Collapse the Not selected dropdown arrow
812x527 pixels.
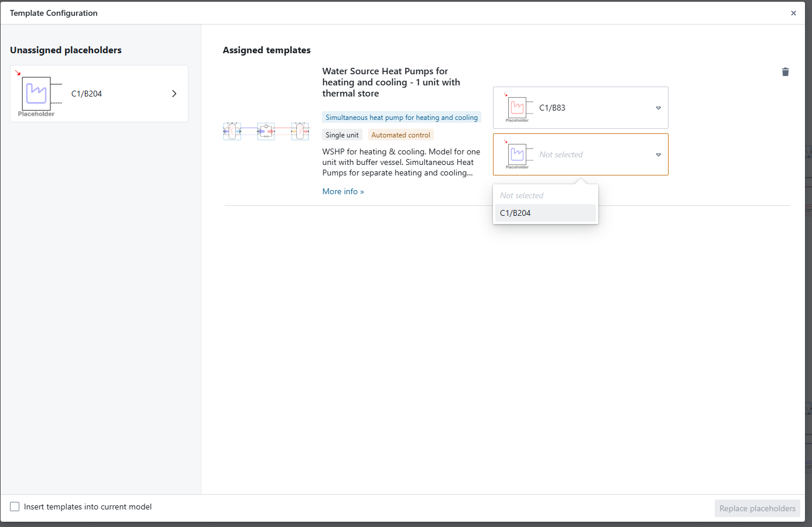658,154
